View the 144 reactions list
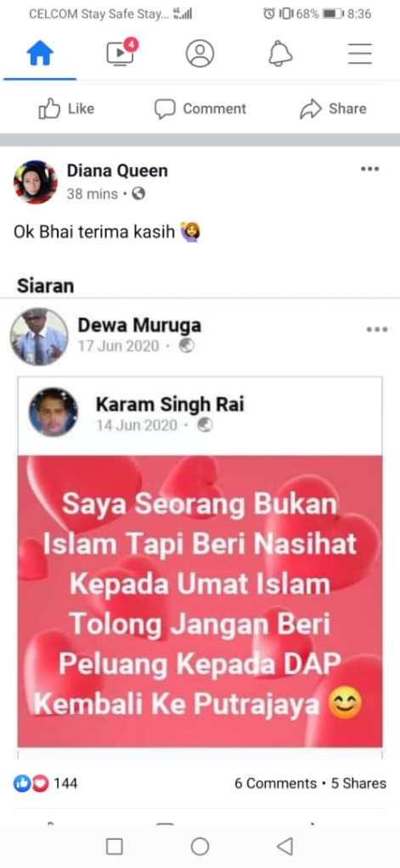The height and width of the screenshot is (868, 400). [x=45, y=783]
